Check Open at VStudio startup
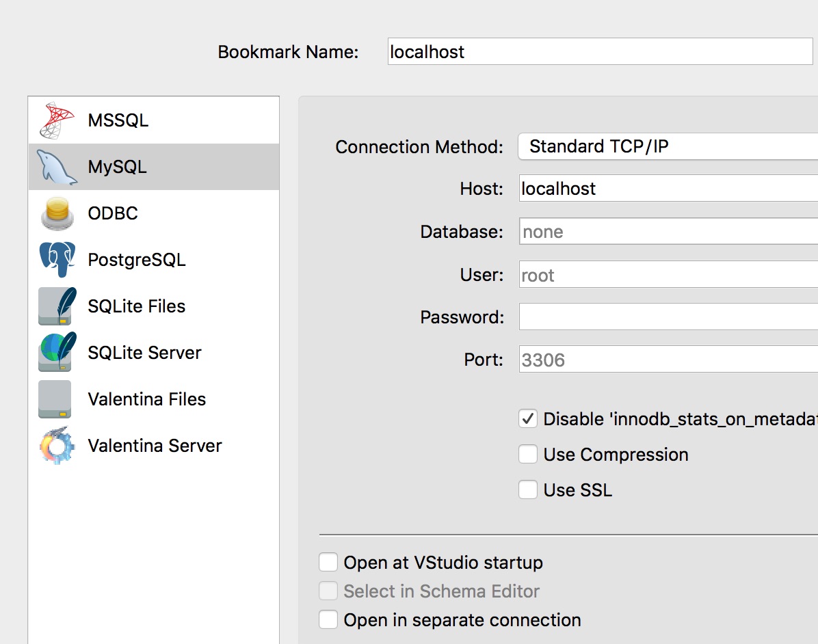This screenshot has height=644, width=818. [328, 563]
